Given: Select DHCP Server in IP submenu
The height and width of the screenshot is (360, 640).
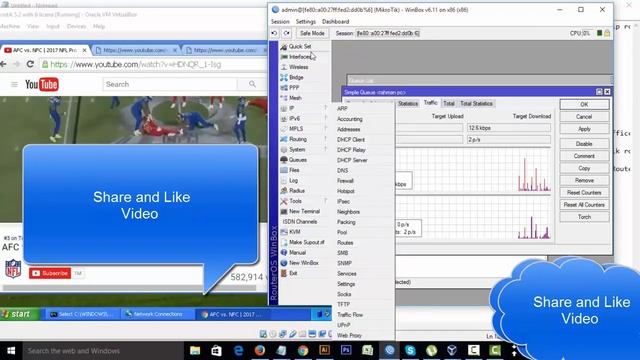Looking at the screenshot, I should (x=352, y=160).
